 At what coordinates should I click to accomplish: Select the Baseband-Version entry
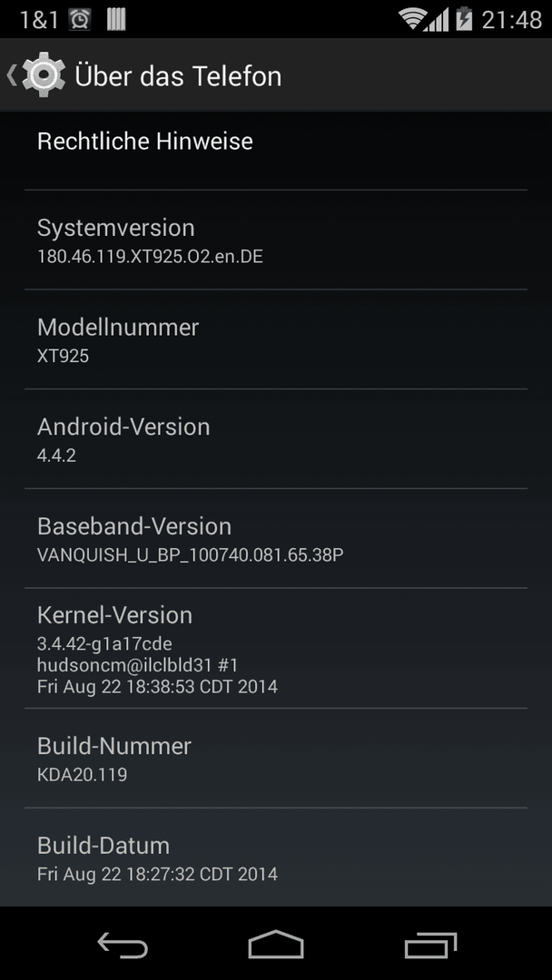[x=276, y=538]
